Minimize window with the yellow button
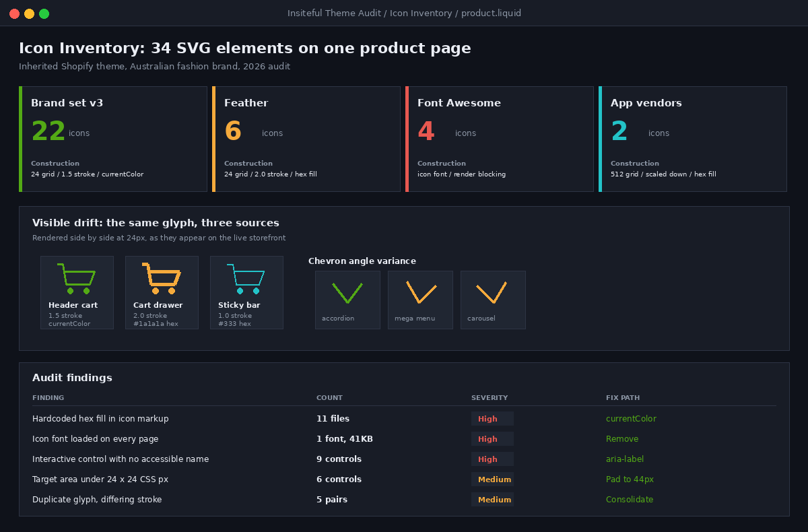This screenshot has height=532, width=808. point(29,13)
